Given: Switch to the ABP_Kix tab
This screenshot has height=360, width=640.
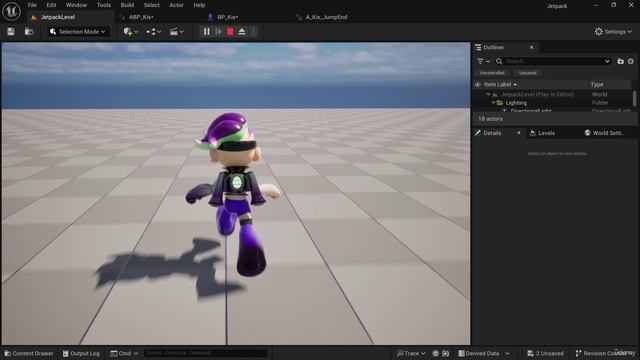Looking at the screenshot, I should click(x=141, y=17).
